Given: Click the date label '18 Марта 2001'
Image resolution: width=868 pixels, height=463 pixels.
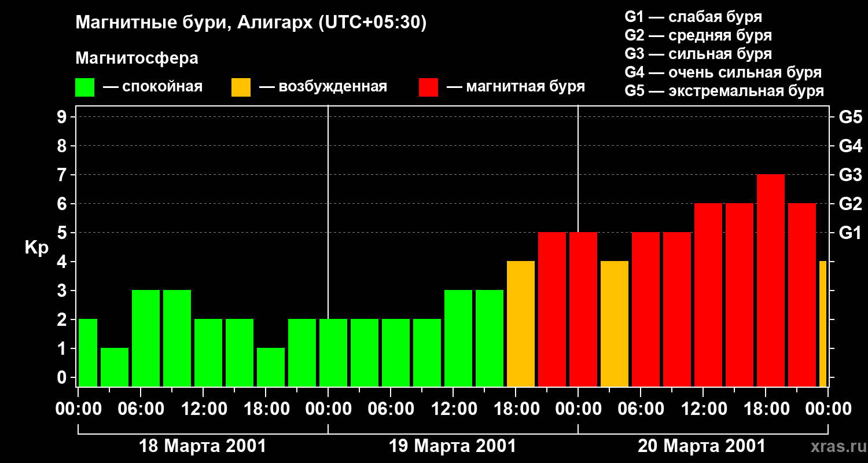Looking at the screenshot, I should pos(203,446).
